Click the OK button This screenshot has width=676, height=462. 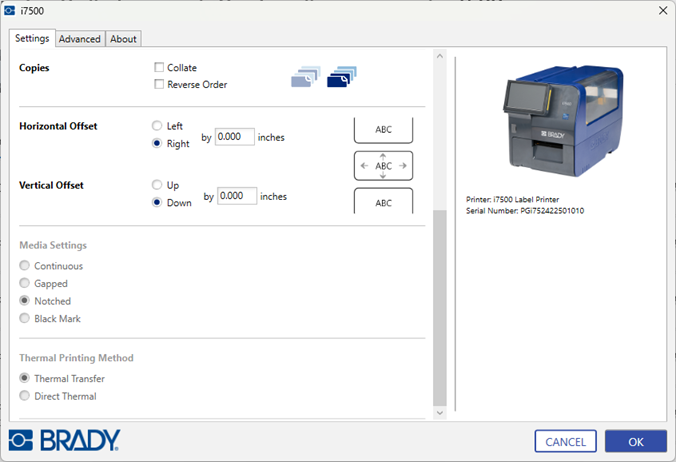click(x=636, y=441)
